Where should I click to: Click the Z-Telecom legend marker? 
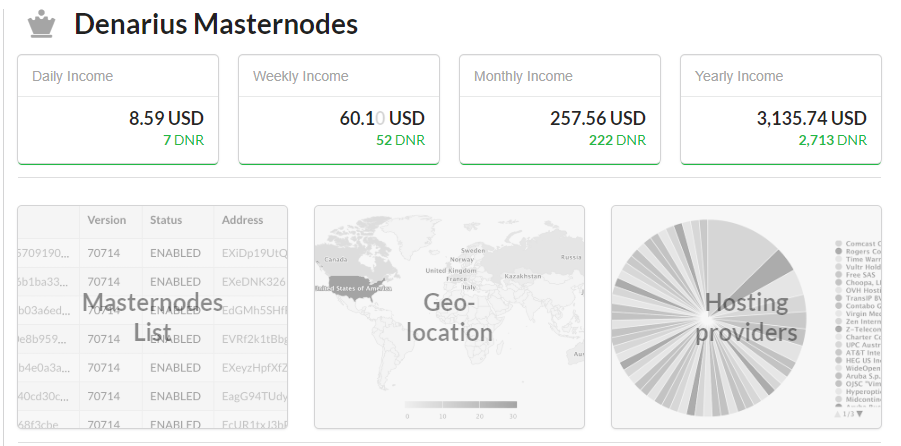tap(838, 329)
